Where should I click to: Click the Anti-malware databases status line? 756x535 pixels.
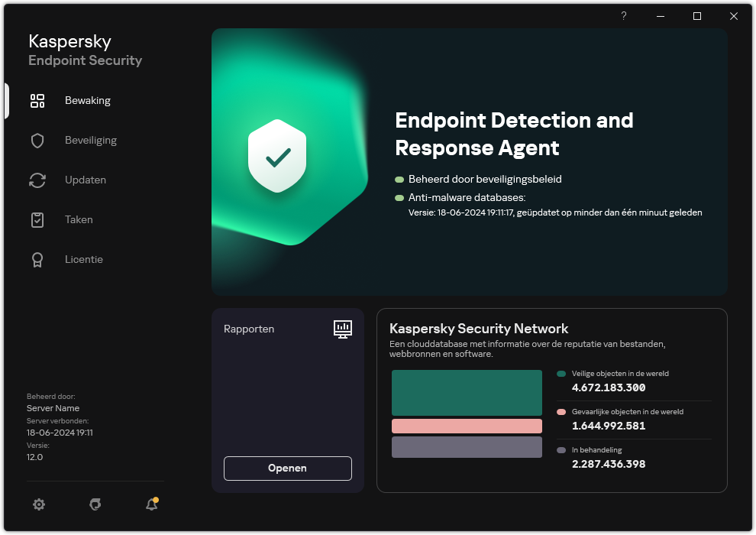(x=467, y=198)
